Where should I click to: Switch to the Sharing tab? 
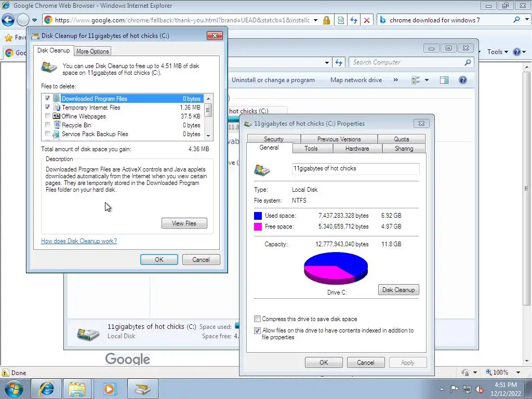click(x=404, y=149)
